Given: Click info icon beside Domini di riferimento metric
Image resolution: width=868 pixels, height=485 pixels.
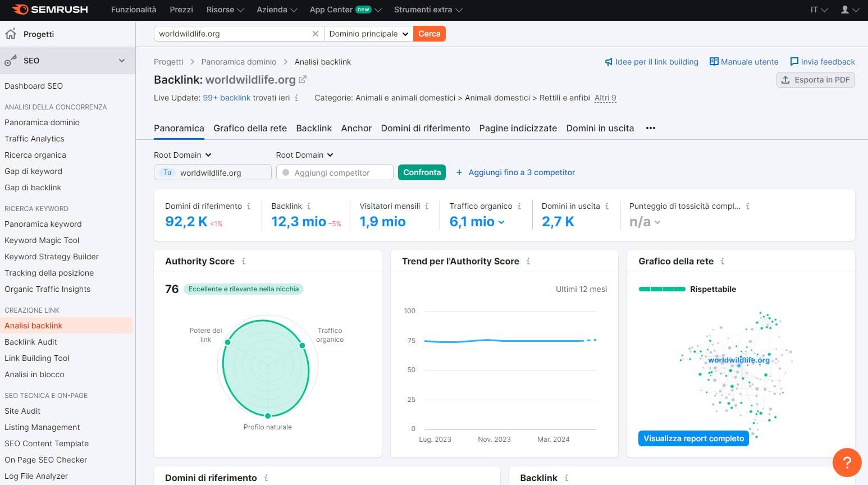Looking at the screenshot, I should (249, 206).
